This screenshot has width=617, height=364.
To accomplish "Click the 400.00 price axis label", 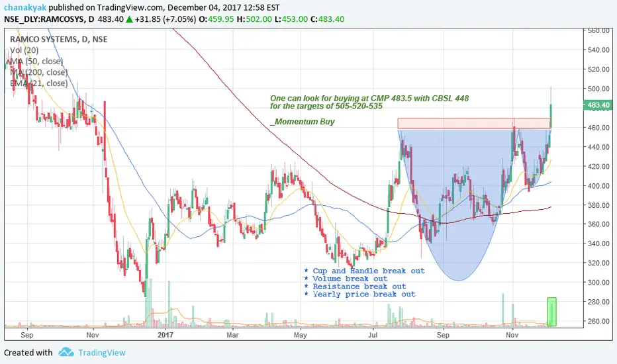I will [x=598, y=186].
